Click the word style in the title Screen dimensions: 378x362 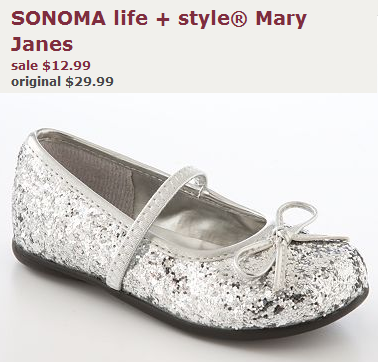tap(205, 20)
